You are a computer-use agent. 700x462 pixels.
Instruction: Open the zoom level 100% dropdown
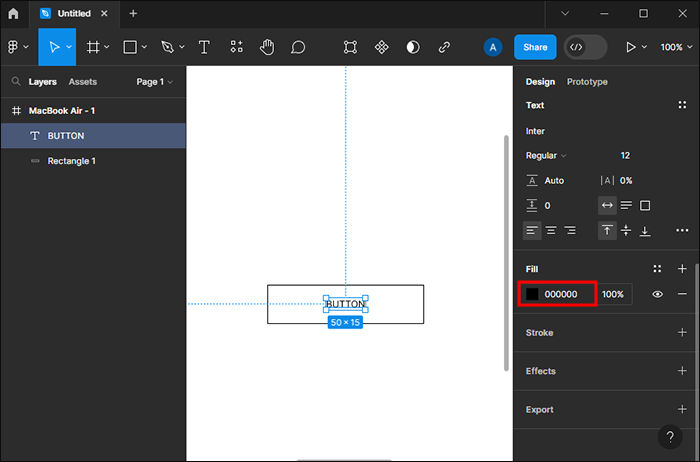pos(672,47)
